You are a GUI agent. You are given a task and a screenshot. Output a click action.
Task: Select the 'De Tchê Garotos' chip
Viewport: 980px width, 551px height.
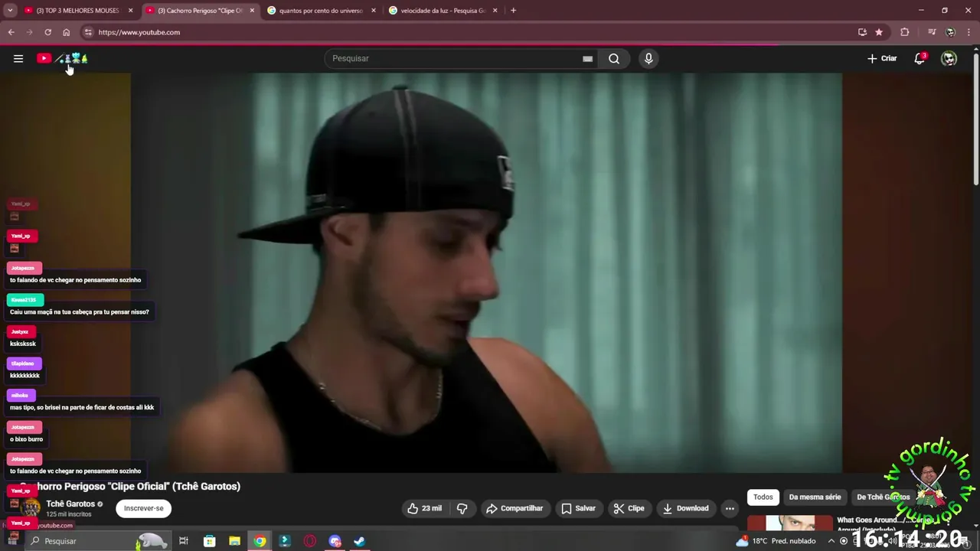coord(883,497)
